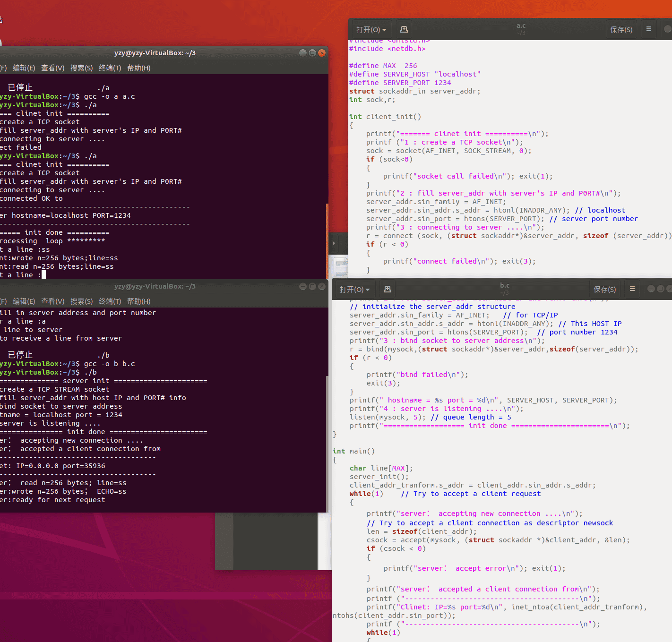Save the a.c file with the 保存(S) button
Viewport: 672px width, 642px height.
(621, 29)
